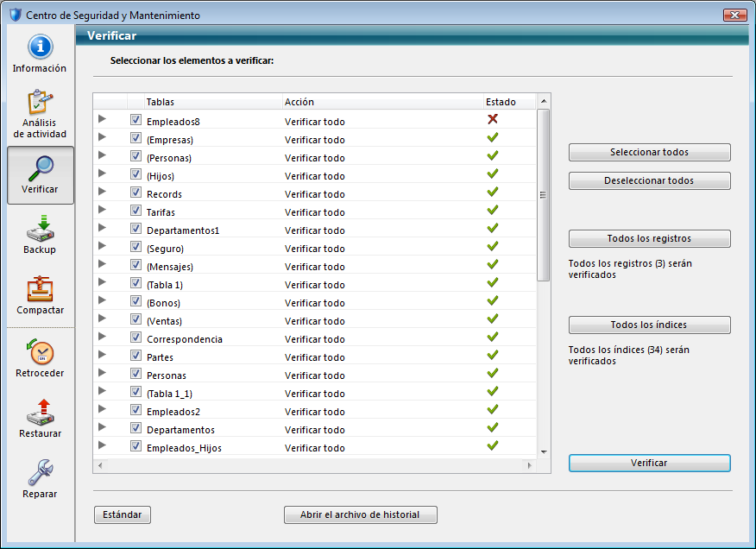
Task: Click the vertical scrollbar up arrow
Action: pyautogui.click(x=544, y=101)
